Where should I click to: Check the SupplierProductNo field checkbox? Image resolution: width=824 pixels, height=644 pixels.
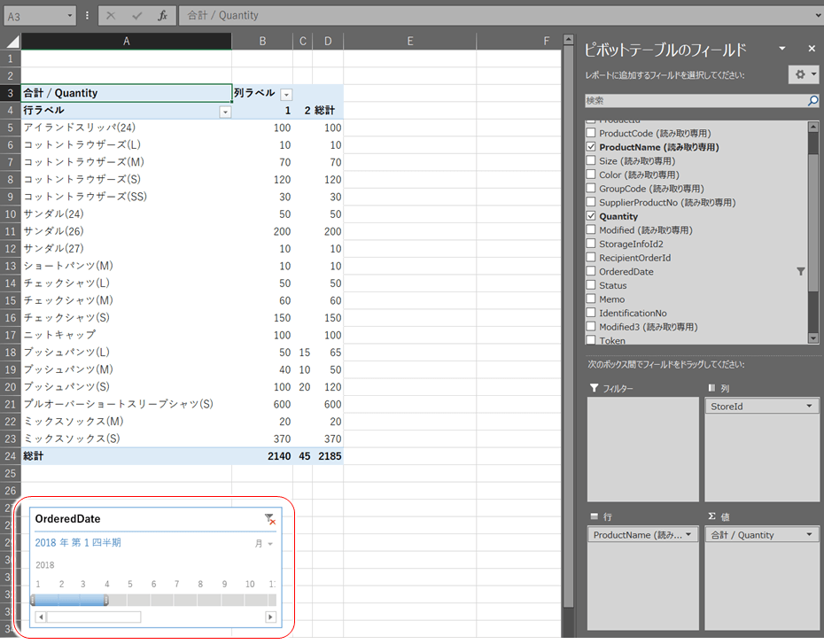pyautogui.click(x=591, y=202)
